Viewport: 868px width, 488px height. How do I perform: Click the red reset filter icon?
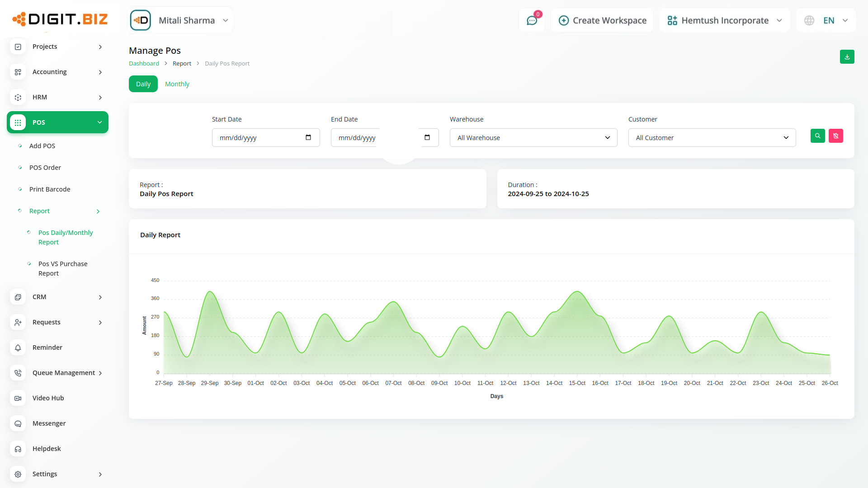(835, 136)
